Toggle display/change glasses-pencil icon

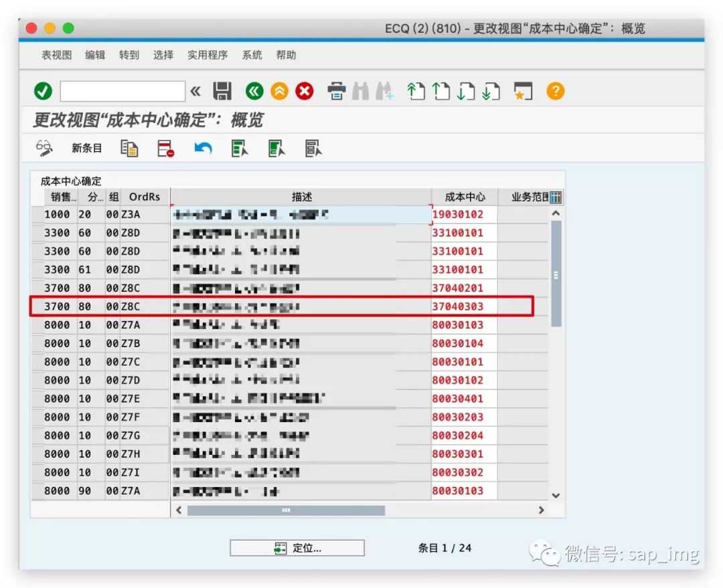44,149
